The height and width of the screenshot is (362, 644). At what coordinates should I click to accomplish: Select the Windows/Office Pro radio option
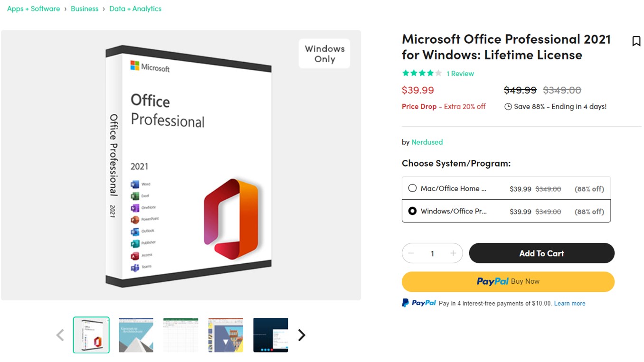point(412,211)
